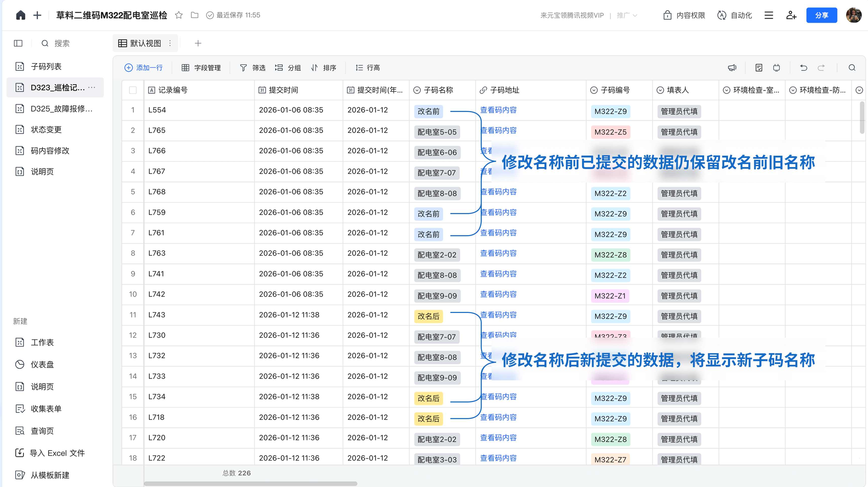Viewport: 868px width, 487px height.
Task: Switch to D325_故障报修 sheet
Action: [61, 109]
